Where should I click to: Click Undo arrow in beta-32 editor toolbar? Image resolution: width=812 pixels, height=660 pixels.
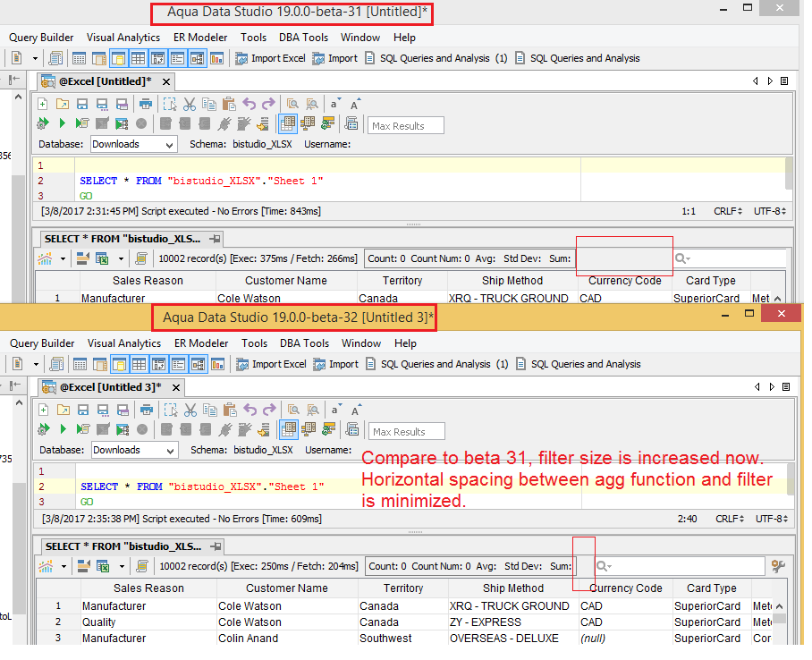(250, 410)
